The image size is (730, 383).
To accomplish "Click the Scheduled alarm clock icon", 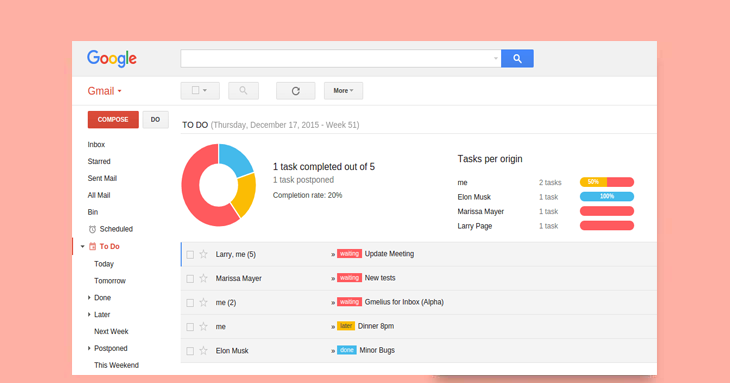I will tap(92, 229).
